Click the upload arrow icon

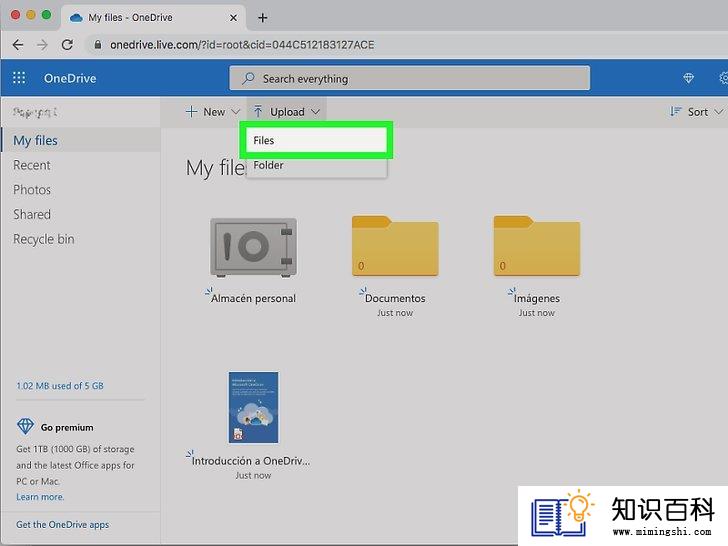click(258, 112)
